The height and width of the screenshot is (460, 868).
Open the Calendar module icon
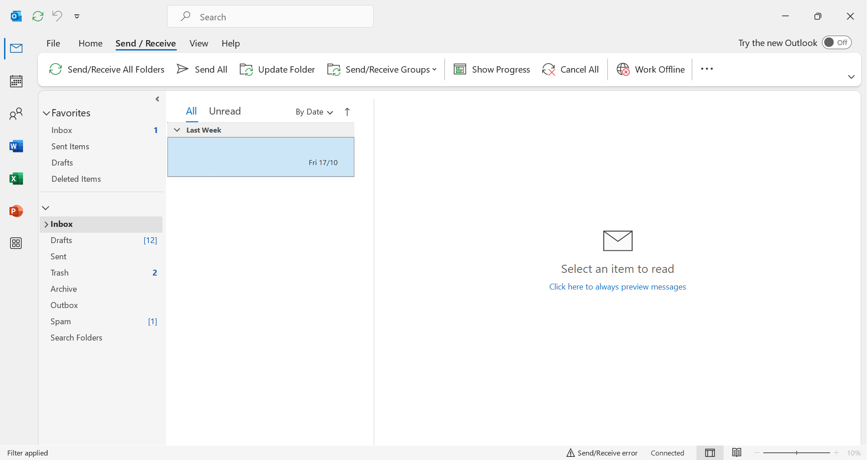(x=16, y=81)
